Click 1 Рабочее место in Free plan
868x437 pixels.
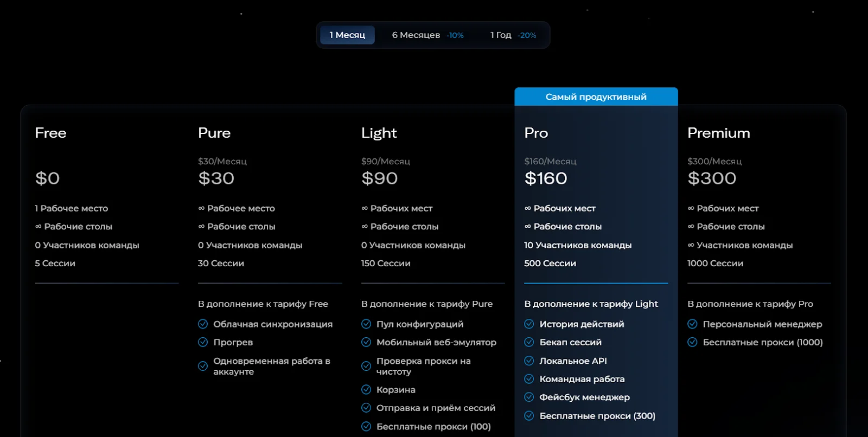click(72, 208)
